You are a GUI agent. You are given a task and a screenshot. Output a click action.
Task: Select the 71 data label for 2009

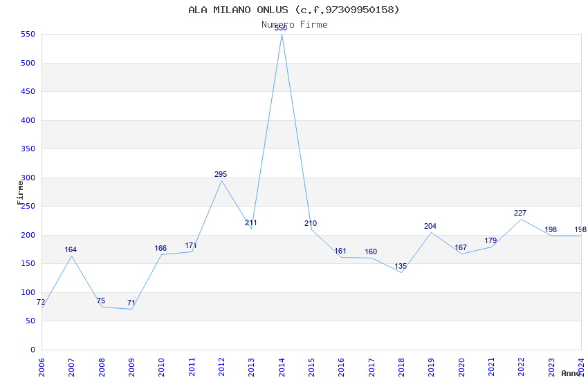(131, 303)
